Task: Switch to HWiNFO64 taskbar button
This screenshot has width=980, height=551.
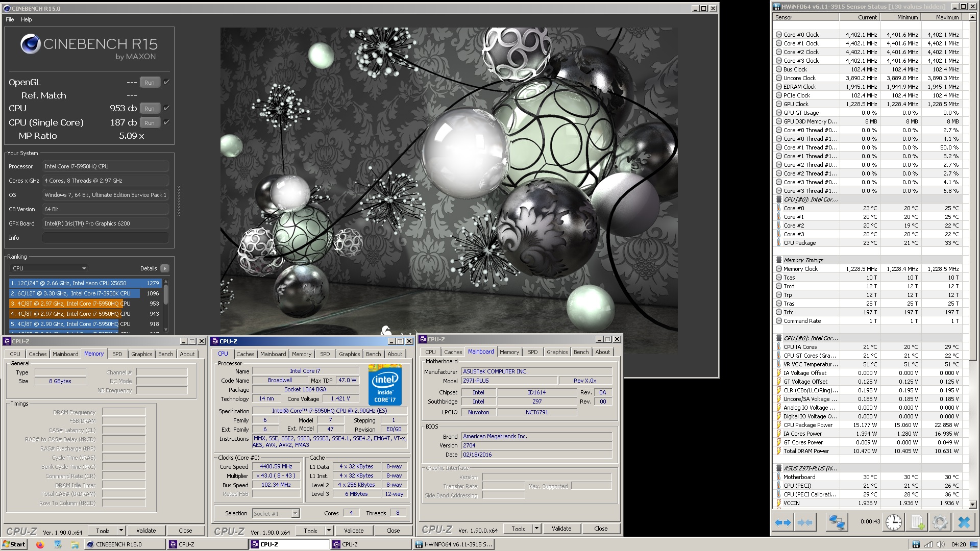Action: click(x=453, y=544)
